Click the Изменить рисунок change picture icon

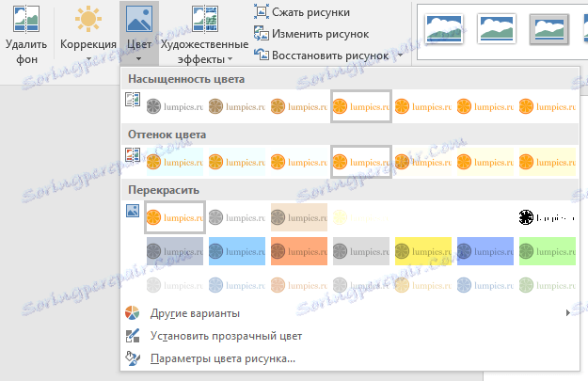(x=261, y=33)
